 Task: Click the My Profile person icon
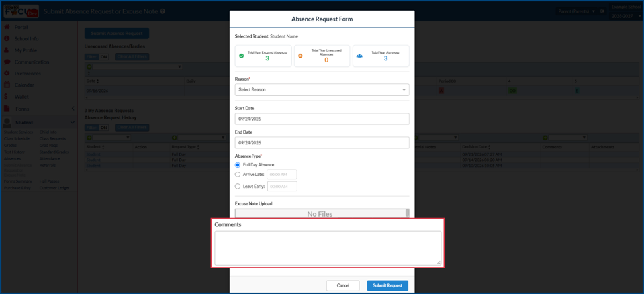tap(7, 50)
